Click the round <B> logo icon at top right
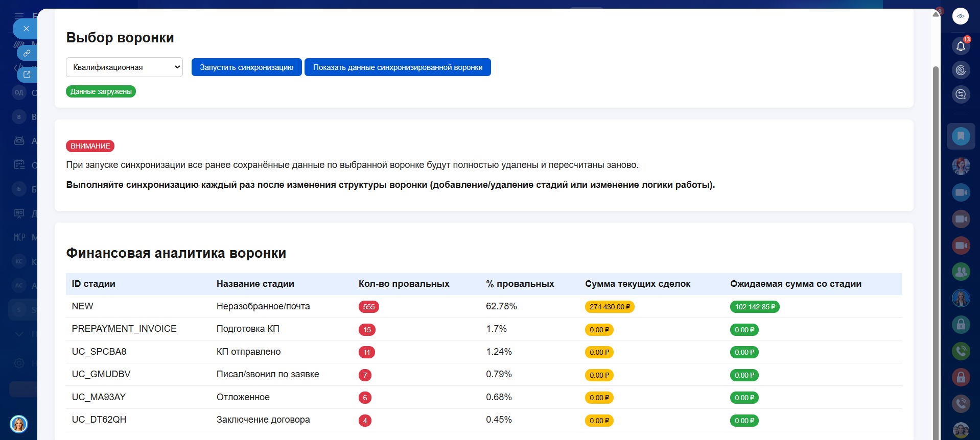This screenshot has height=440, width=980. pos(961,16)
